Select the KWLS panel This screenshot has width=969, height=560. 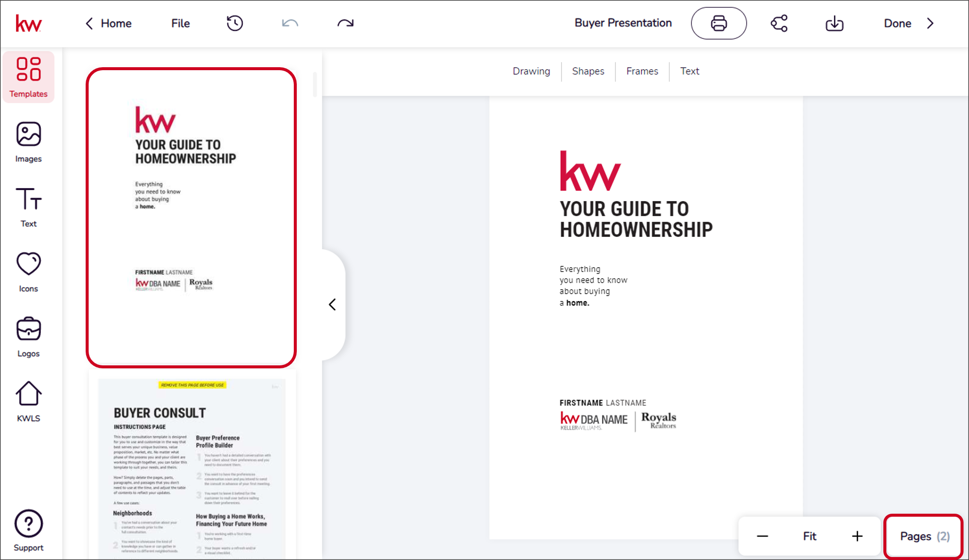click(x=28, y=400)
